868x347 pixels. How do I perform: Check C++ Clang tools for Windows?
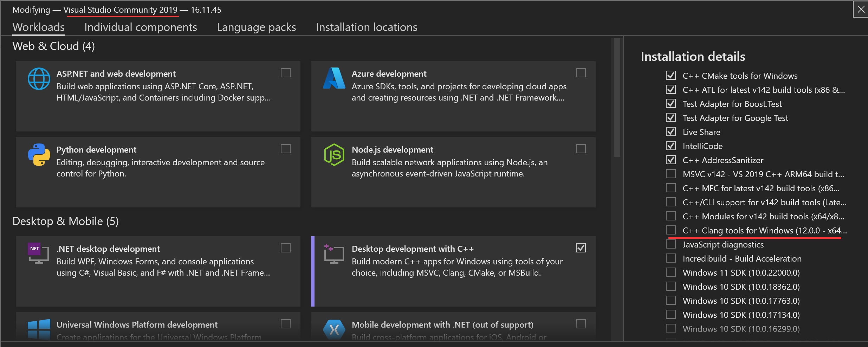(x=671, y=230)
